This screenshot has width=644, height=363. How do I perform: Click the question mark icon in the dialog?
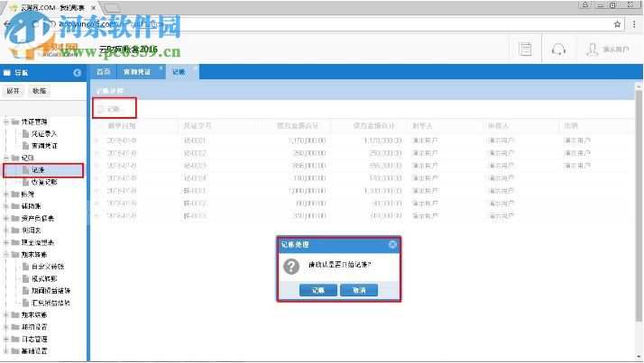click(x=291, y=267)
